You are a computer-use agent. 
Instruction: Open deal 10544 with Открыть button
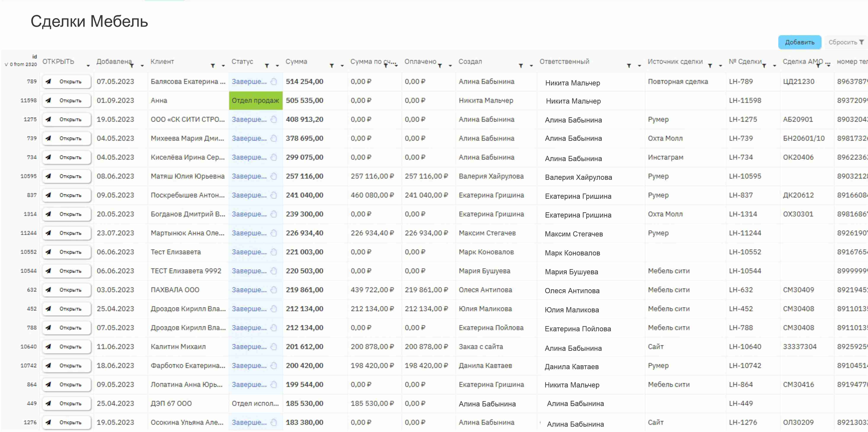[67, 271]
